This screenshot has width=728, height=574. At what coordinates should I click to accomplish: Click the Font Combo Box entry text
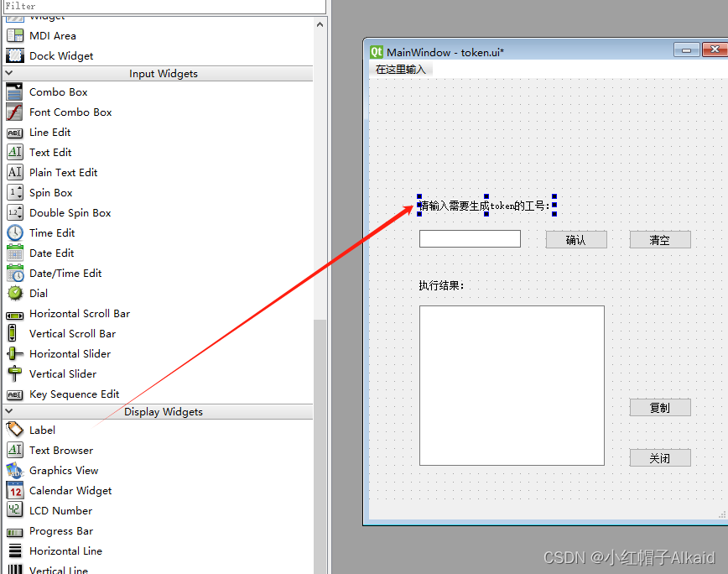(70, 112)
